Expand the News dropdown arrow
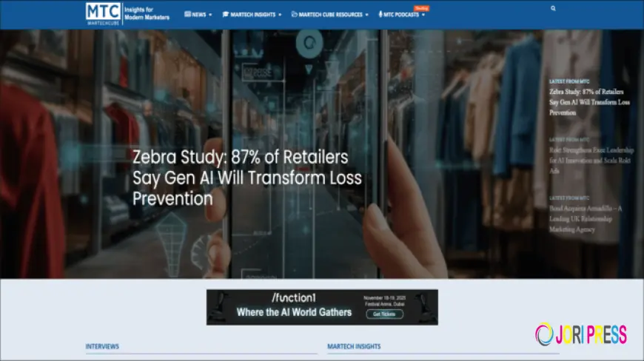The image size is (644, 361). coord(210,15)
